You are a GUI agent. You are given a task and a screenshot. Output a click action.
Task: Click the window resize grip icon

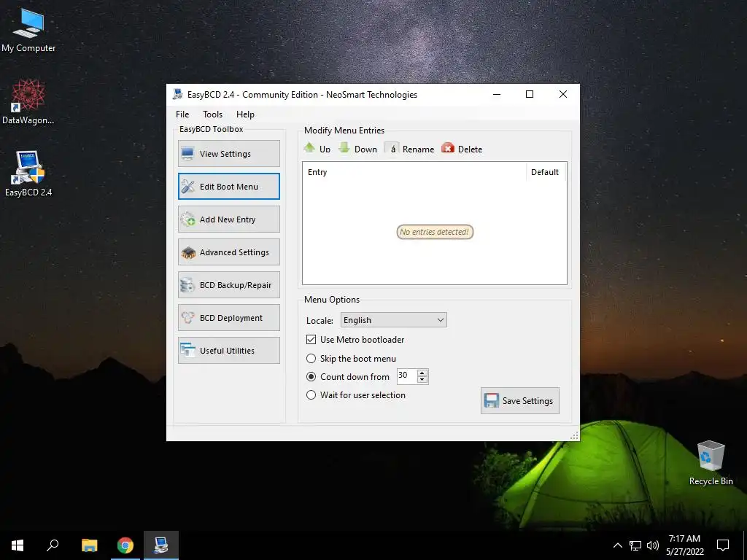(x=574, y=435)
